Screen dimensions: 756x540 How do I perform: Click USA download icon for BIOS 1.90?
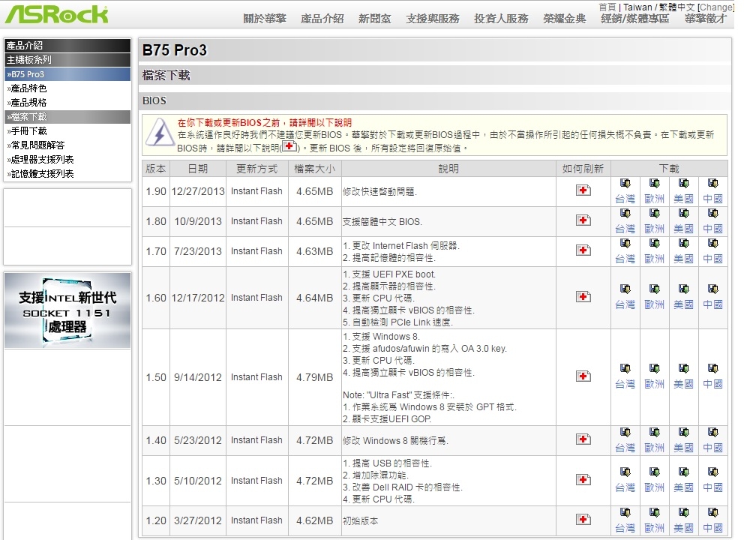click(x=684, y=183)
